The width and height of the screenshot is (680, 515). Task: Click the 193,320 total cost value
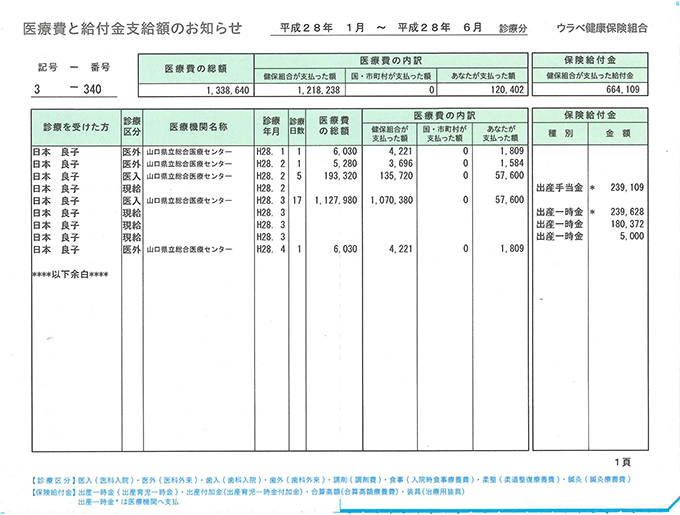(x=340, y=176)
